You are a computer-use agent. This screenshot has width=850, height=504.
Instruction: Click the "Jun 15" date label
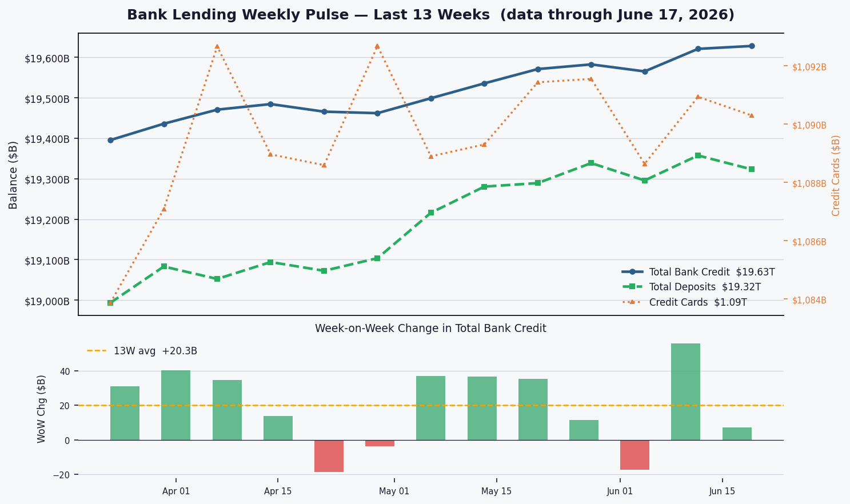click(723, 491)
